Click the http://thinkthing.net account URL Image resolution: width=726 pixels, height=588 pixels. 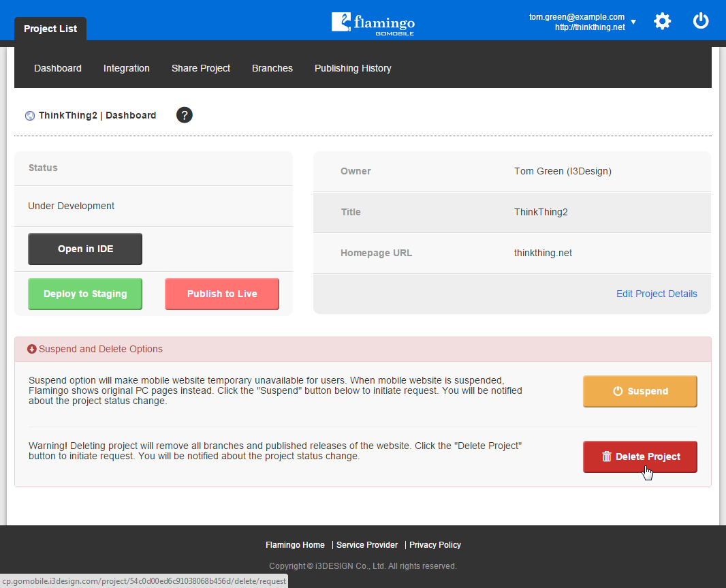[590, 27]
